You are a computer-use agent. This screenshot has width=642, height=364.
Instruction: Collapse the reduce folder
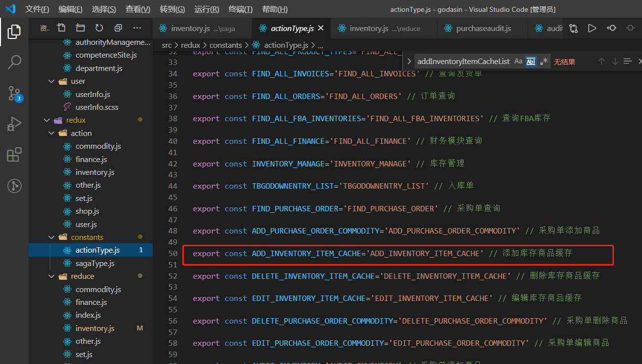click(52, 276)
